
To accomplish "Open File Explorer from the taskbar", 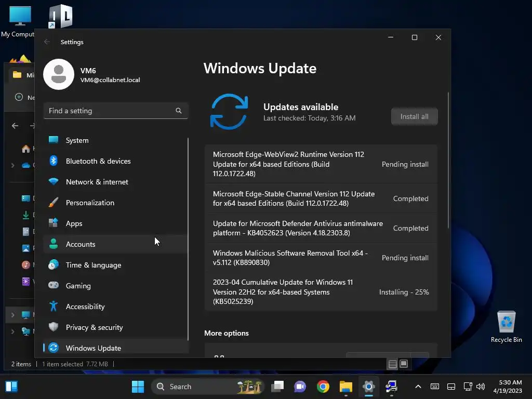I will [345, 387].
